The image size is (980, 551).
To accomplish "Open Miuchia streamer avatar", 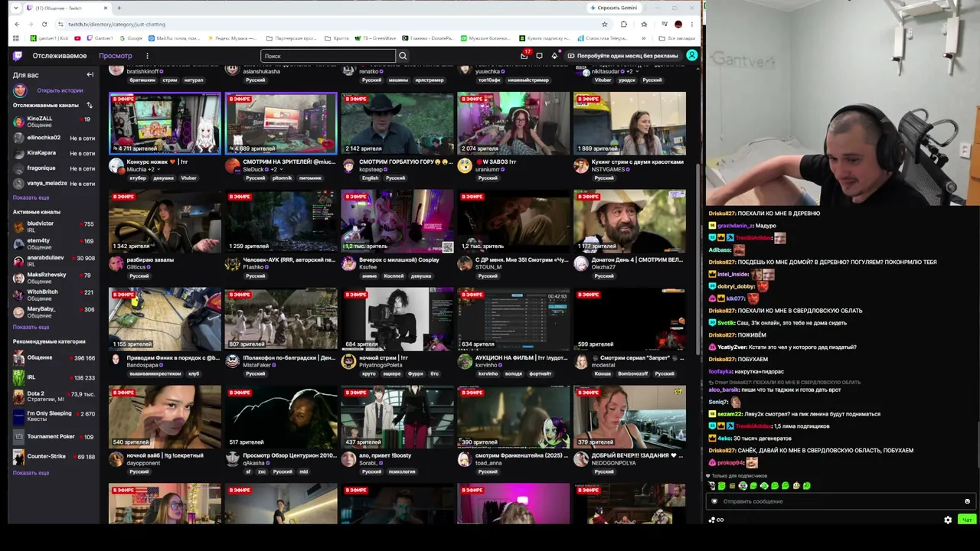I will 116,166.
